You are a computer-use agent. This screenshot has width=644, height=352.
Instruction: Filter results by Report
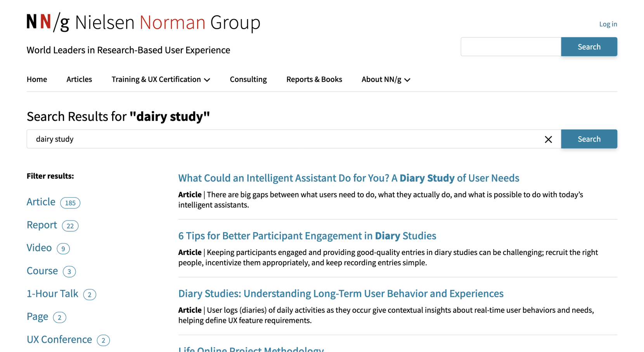(41, 225)
